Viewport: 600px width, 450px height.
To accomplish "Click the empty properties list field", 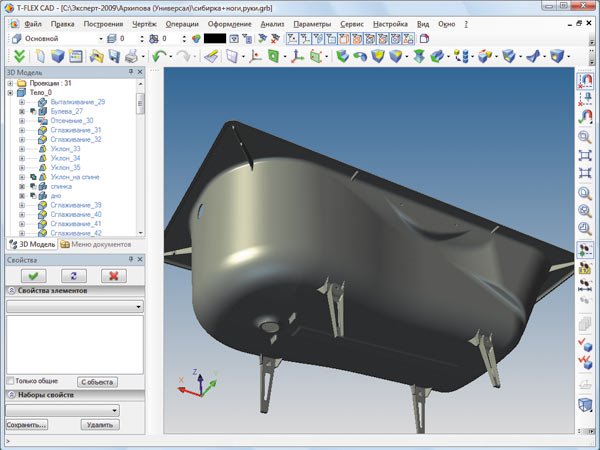I will click(75, 344).
